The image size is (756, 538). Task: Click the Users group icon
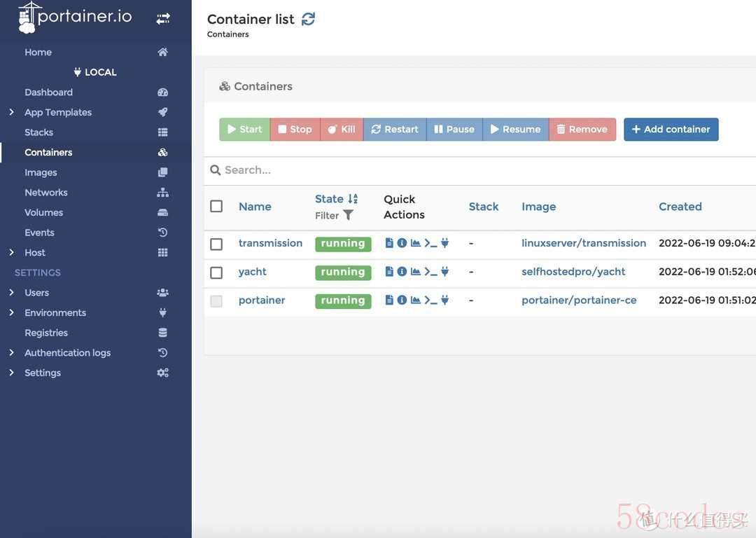tap(163, 292)
